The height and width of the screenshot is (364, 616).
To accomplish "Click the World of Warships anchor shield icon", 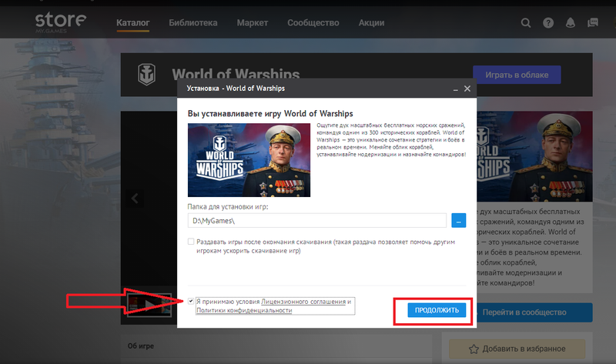I will (x=146, y=74).
